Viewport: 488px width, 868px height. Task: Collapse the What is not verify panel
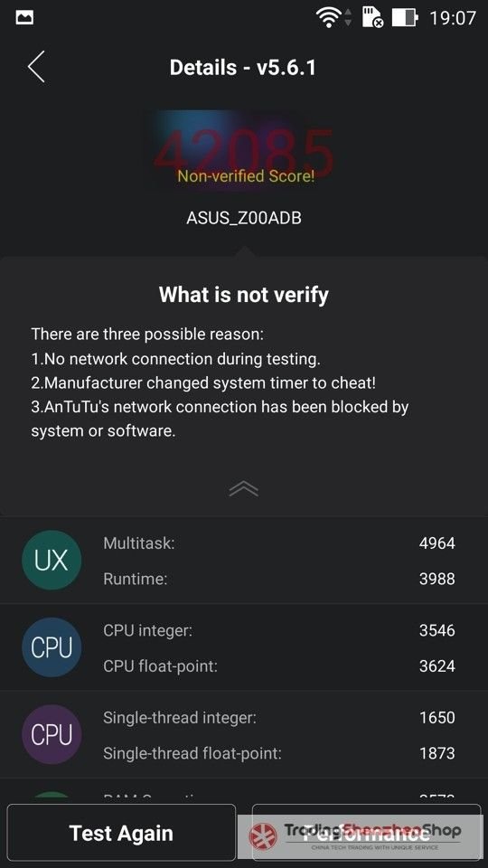tap(243, 489)
